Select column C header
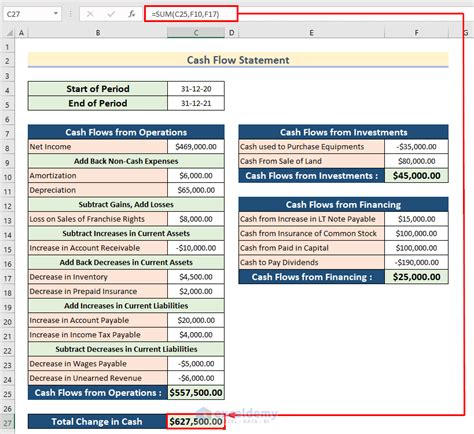474x434 pixels. pos(196,33)
